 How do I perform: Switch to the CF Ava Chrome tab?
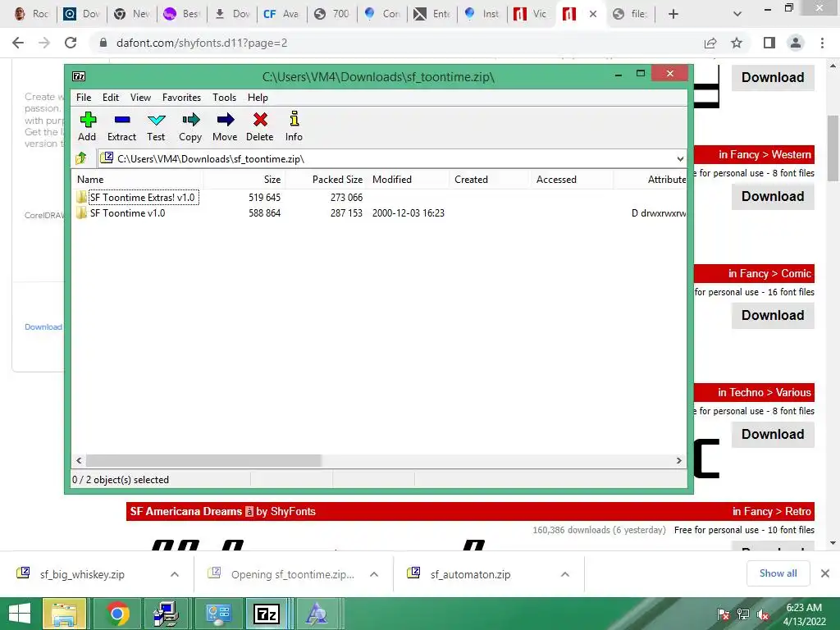click(281, 14)
